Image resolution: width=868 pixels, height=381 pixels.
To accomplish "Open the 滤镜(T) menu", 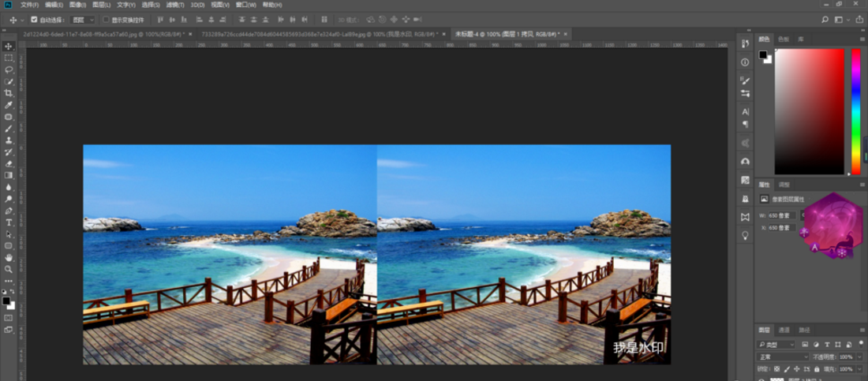I will [x=175, y=5].
